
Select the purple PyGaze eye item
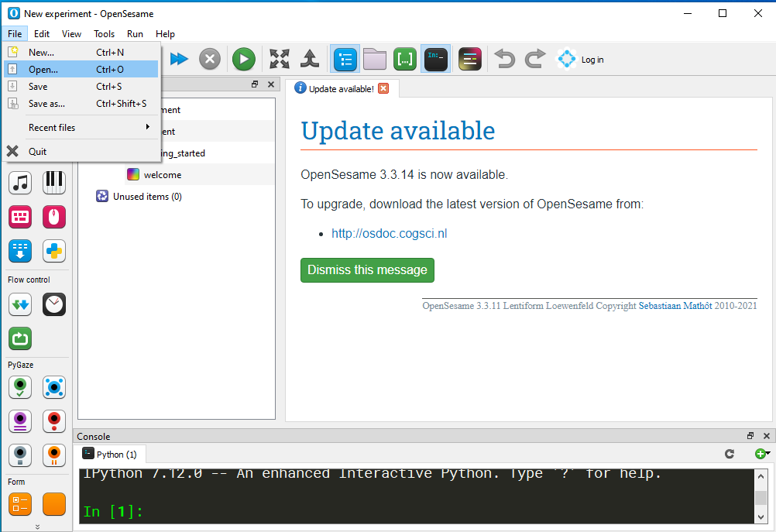(x=20, y=421)
